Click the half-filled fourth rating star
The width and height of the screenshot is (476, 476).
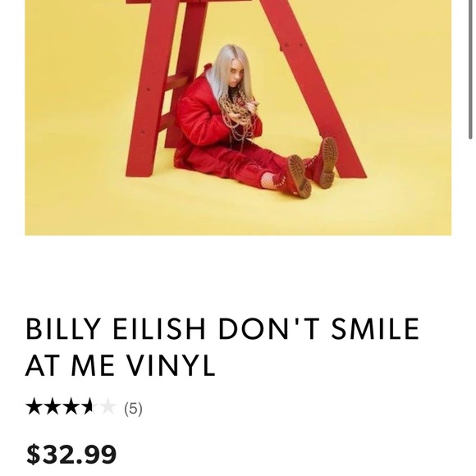[90, 407]
